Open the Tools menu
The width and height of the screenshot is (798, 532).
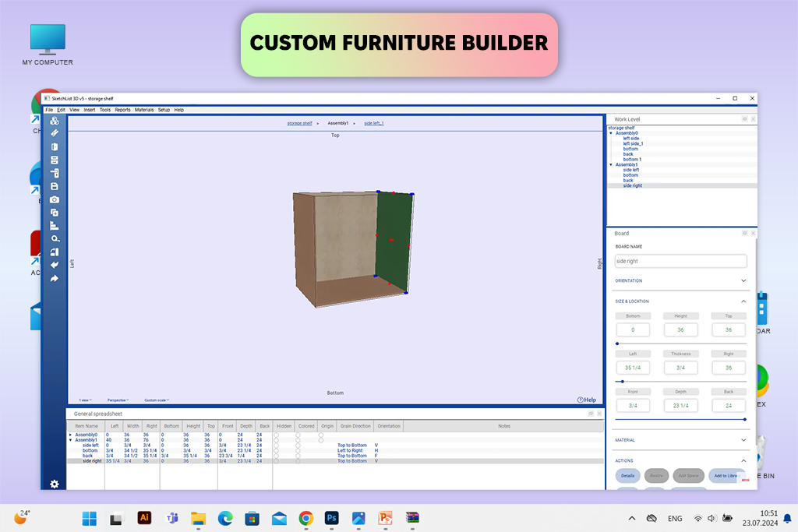pos(105,110)
